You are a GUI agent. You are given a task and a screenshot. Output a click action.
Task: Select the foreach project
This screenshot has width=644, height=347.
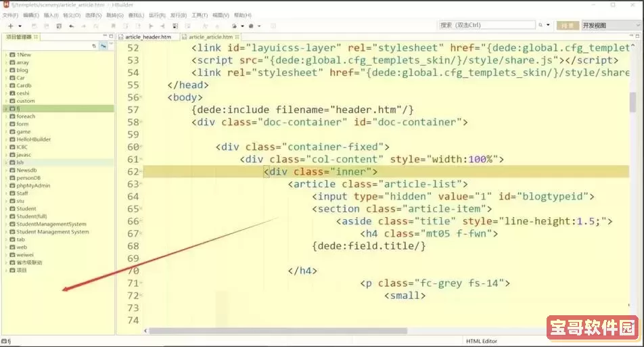26,116
